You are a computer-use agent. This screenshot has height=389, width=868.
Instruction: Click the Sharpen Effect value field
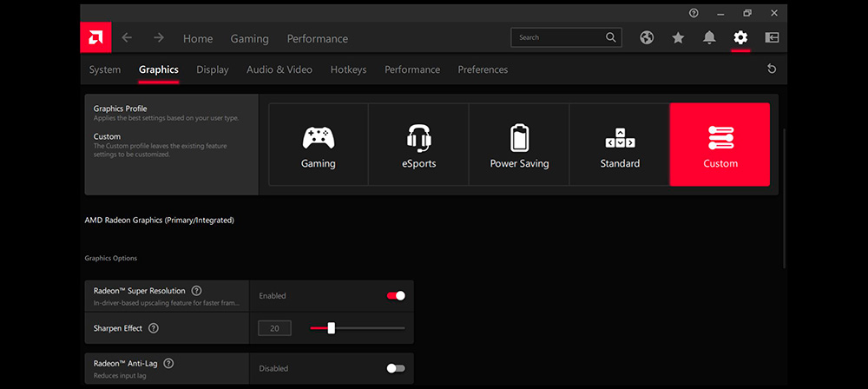tap(274, 328)
